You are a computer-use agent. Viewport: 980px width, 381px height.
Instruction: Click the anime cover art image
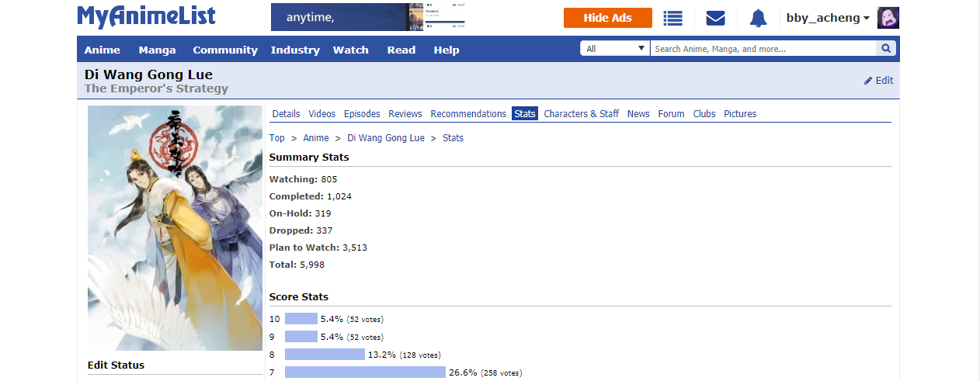tap(175, 228)
